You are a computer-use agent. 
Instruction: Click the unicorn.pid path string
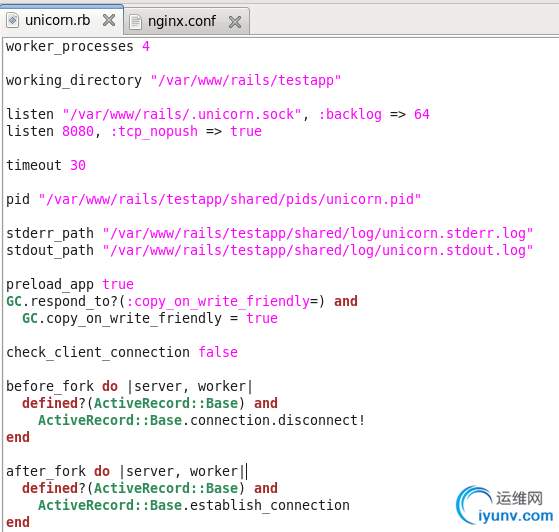(230, 199)
